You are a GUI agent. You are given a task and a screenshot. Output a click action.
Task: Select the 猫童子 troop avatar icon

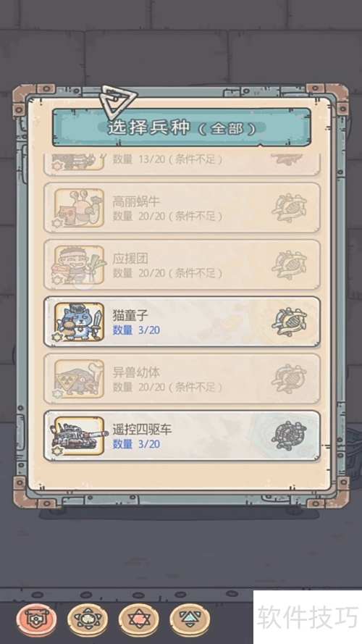(x=79, y=322)
